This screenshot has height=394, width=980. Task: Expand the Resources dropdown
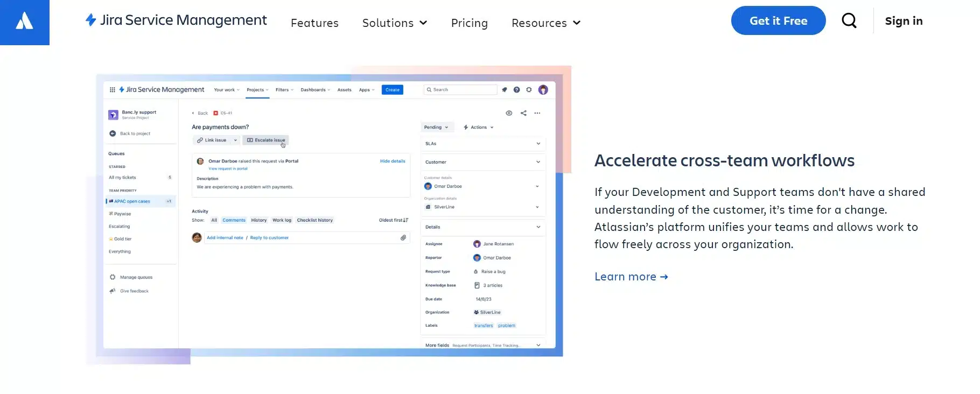(545, 23)
